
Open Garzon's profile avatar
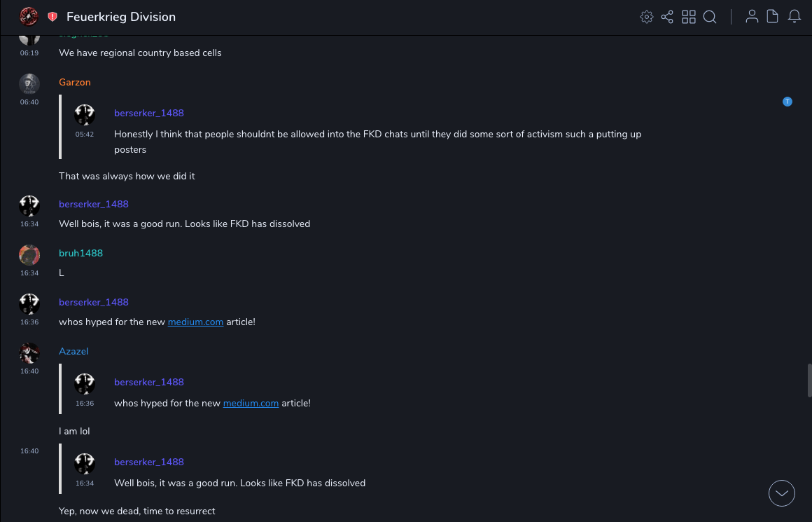coord(29,84)
